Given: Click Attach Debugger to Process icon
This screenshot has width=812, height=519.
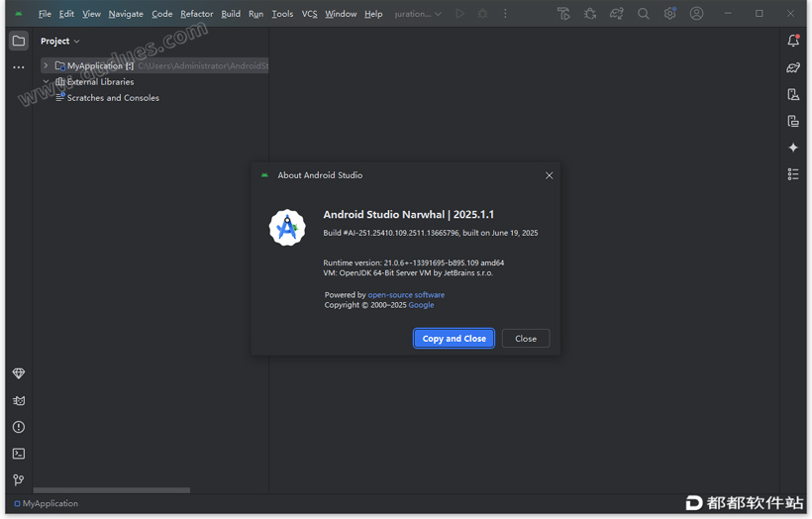Looking at the screenshot, I should [x=590, y=14].
